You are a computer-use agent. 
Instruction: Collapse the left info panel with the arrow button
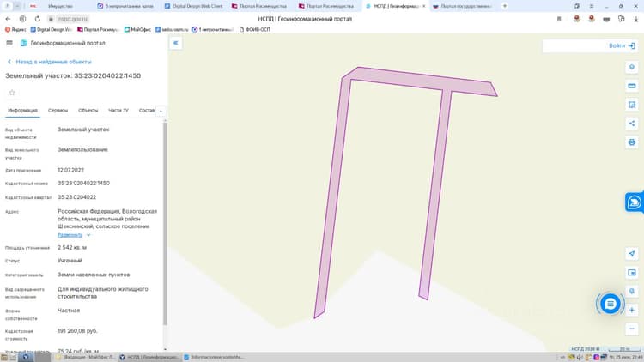176,43
